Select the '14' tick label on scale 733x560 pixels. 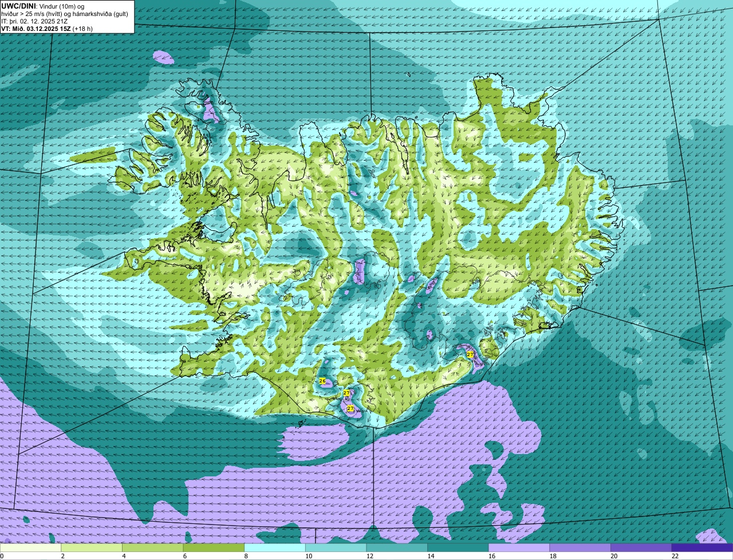[x=431, y=556]
